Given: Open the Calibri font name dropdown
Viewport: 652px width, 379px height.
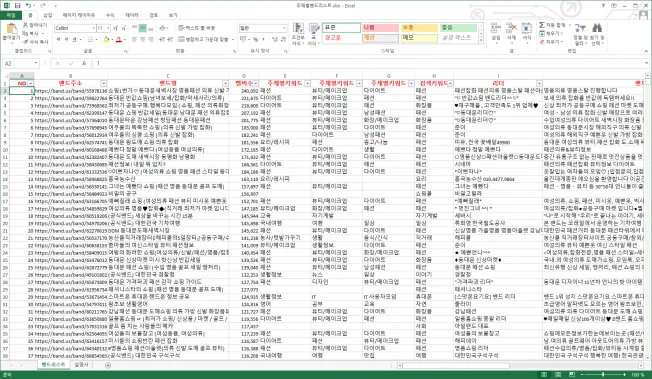Looking at the screenshot, I should coord(94,28).
